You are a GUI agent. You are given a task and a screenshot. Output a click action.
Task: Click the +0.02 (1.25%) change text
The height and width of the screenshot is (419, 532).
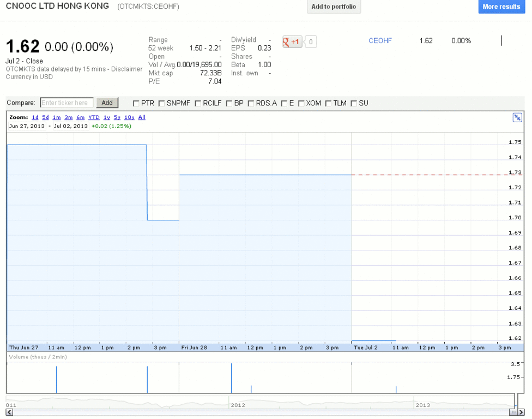click(x=111, y=126)
